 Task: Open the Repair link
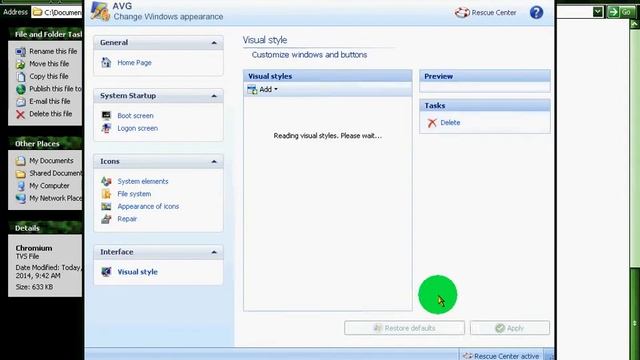[x=127, y=219]
